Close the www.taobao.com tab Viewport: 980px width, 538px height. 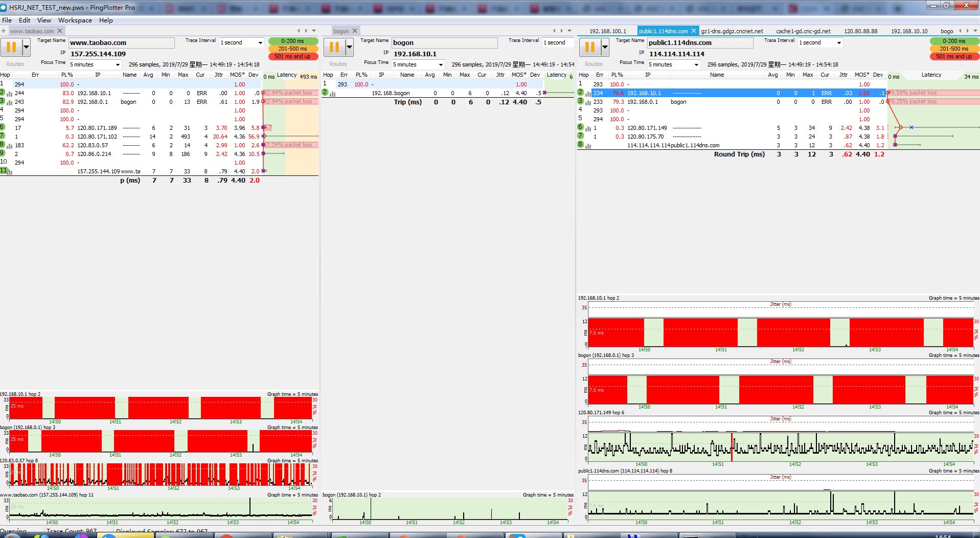[x=60, y=31]
